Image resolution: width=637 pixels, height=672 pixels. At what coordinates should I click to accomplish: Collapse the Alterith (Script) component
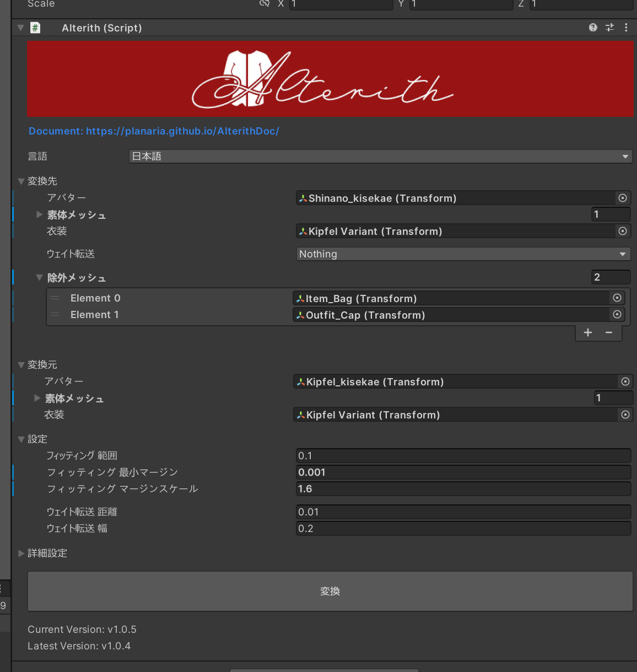tap(21, 28)
